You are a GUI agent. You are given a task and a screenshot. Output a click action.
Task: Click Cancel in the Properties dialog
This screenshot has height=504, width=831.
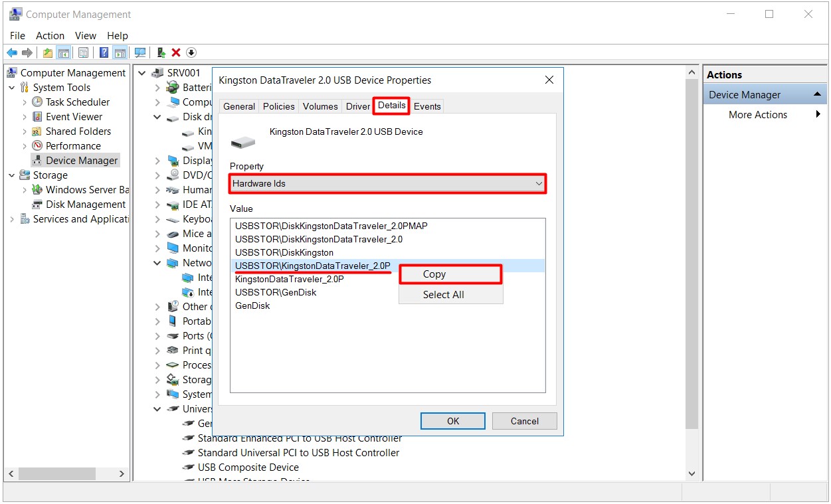525,421
